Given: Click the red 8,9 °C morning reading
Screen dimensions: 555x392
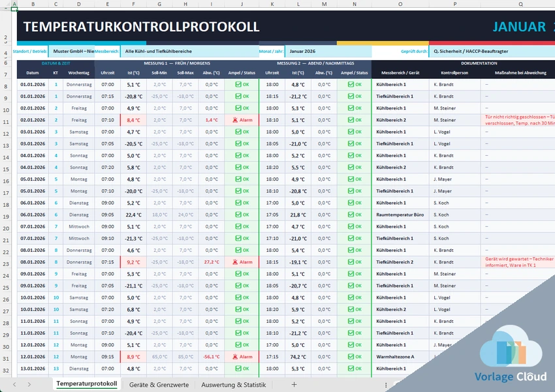Looking at the screenshot, I should [x=133, y=357].
